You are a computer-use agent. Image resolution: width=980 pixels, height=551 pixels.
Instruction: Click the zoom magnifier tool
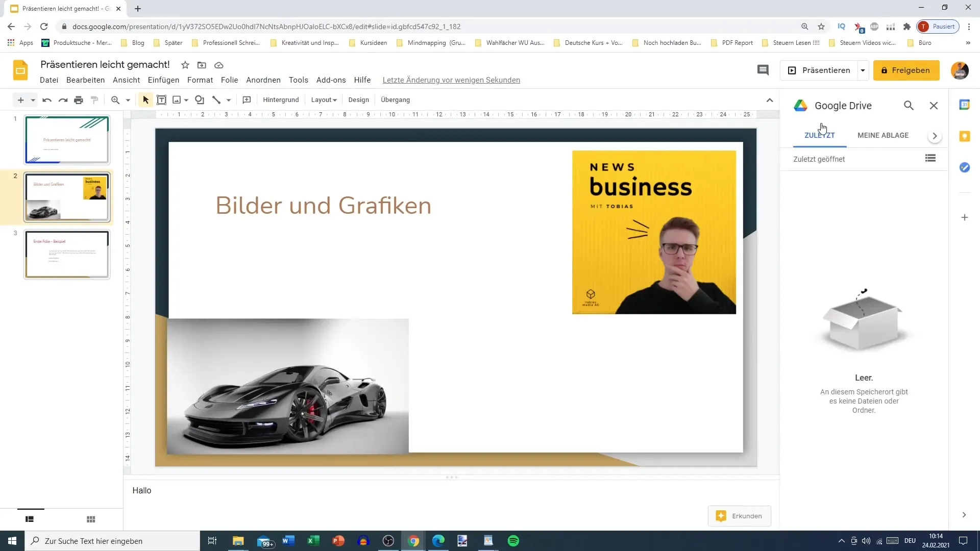tap(115, 100)
